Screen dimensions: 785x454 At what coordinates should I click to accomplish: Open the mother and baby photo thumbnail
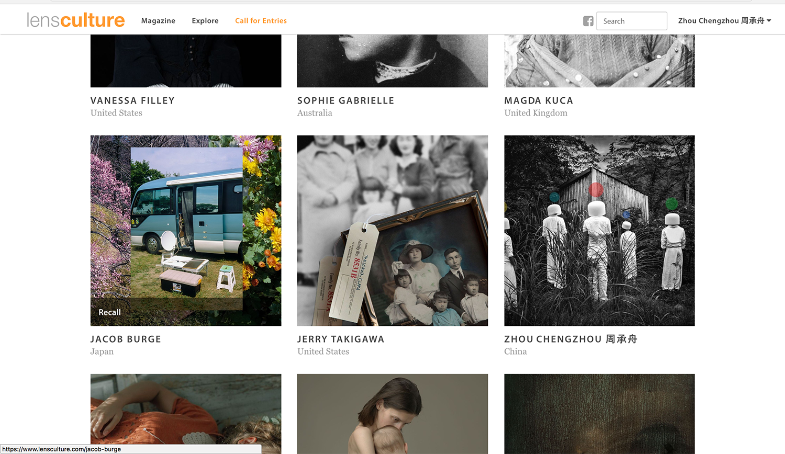[392, 414]
